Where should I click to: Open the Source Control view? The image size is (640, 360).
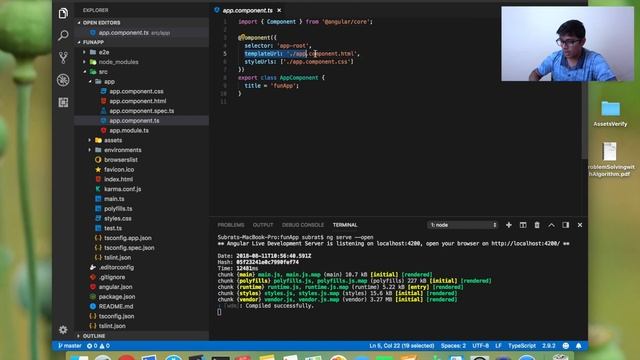(63, 58)
